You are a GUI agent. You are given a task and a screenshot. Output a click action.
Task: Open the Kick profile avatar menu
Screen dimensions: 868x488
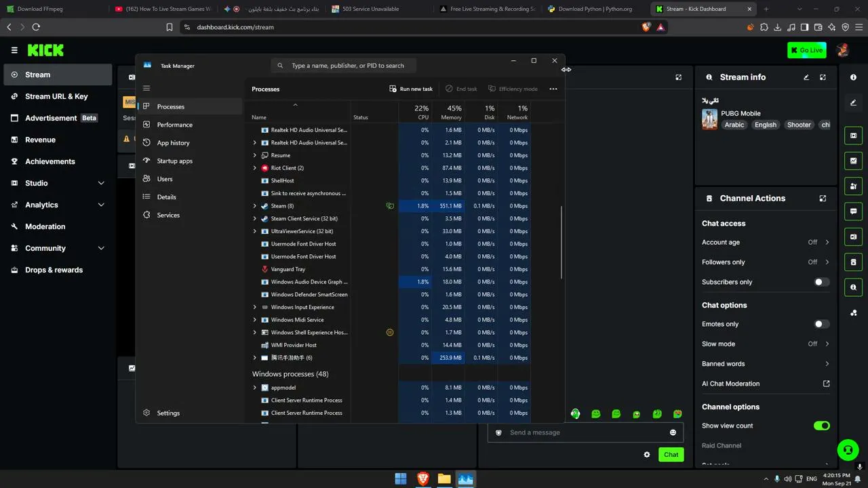pos(843,50)
